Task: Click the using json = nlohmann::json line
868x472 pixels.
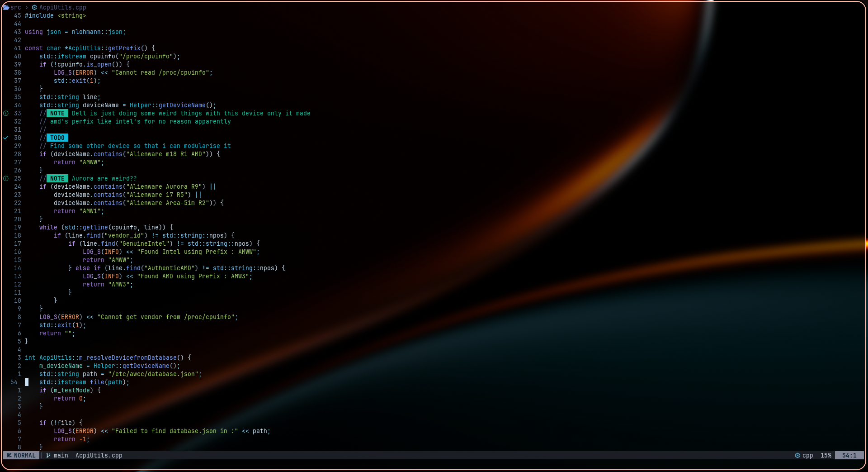Action: coord(75,32)
